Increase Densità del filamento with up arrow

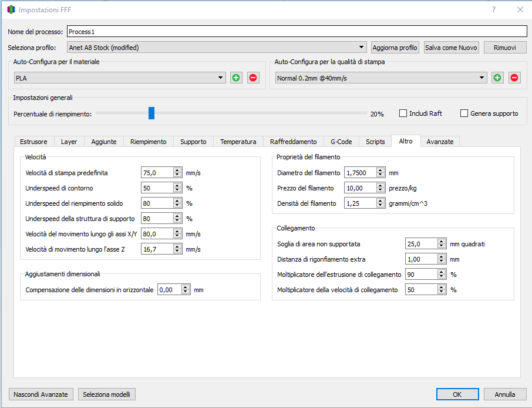(x=381, y=201)
